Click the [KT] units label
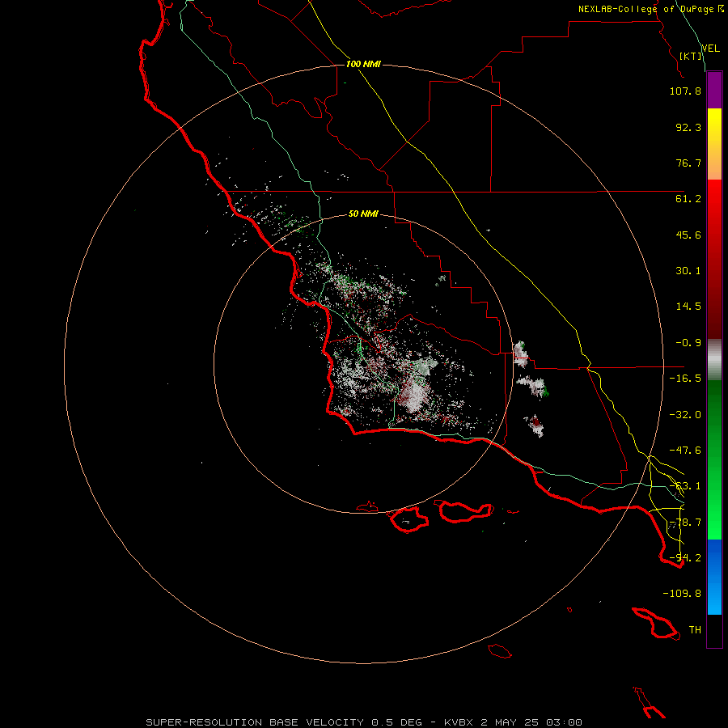The image size is (728, 728). click(691, 56)
